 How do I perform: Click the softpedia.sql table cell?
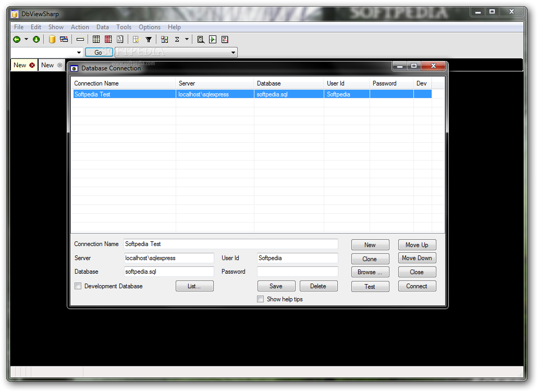coord(289,94)
